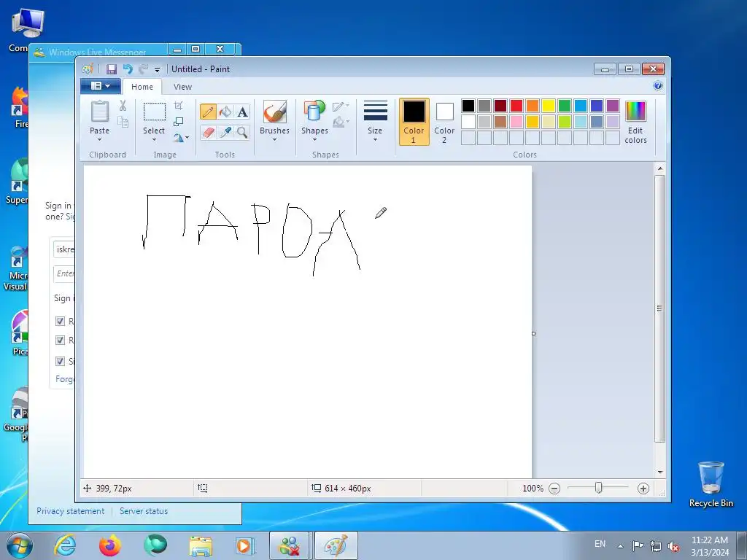Switch to the View ribbon tab
747x560 pixels.
pyautogui.click(x=182, y=87)
